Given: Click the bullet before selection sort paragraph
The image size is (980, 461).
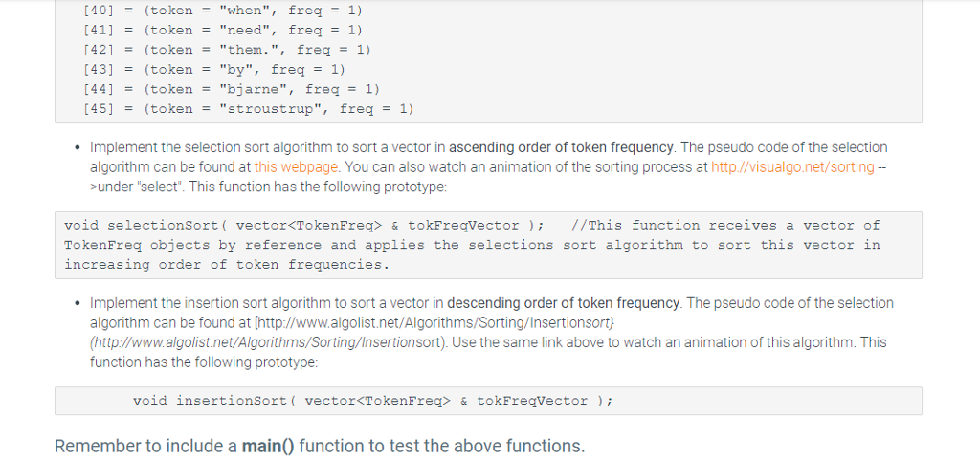Looking at the screenshot, I should point(77,148).
